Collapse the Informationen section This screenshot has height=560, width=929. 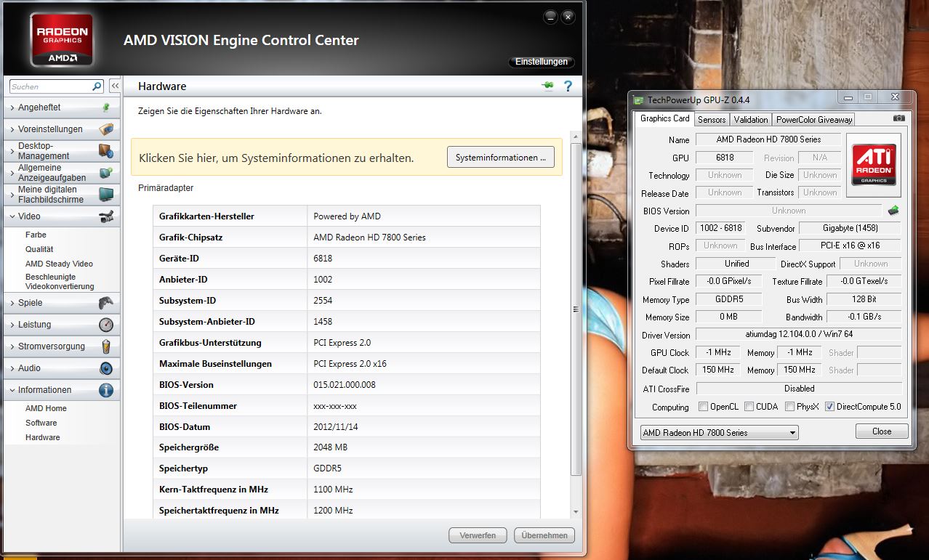point(60,390)
